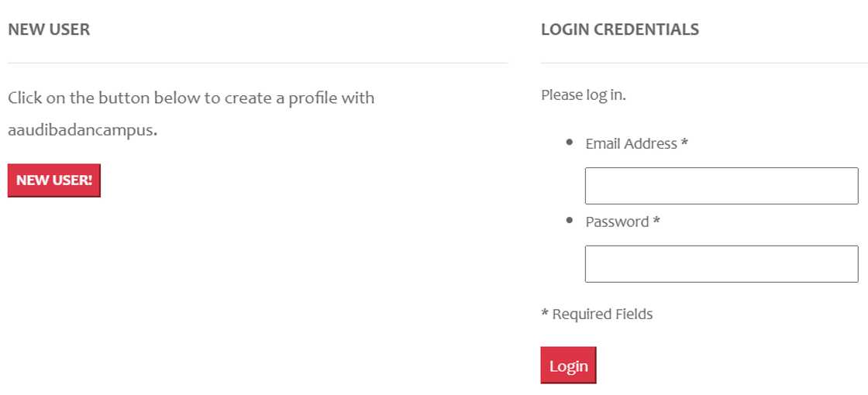This screenshot has width=868, height=395.
Task: Select the Email Address field label
Action: click(x=631, y=143)
